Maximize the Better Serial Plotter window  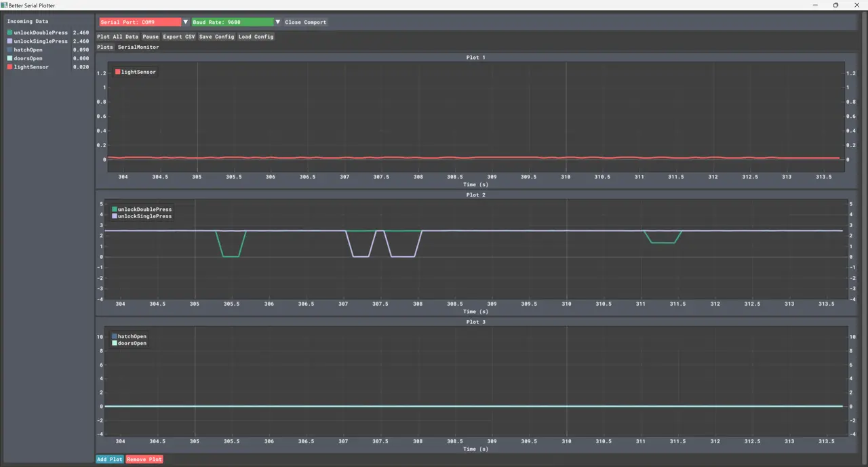(x=835, y=5)
